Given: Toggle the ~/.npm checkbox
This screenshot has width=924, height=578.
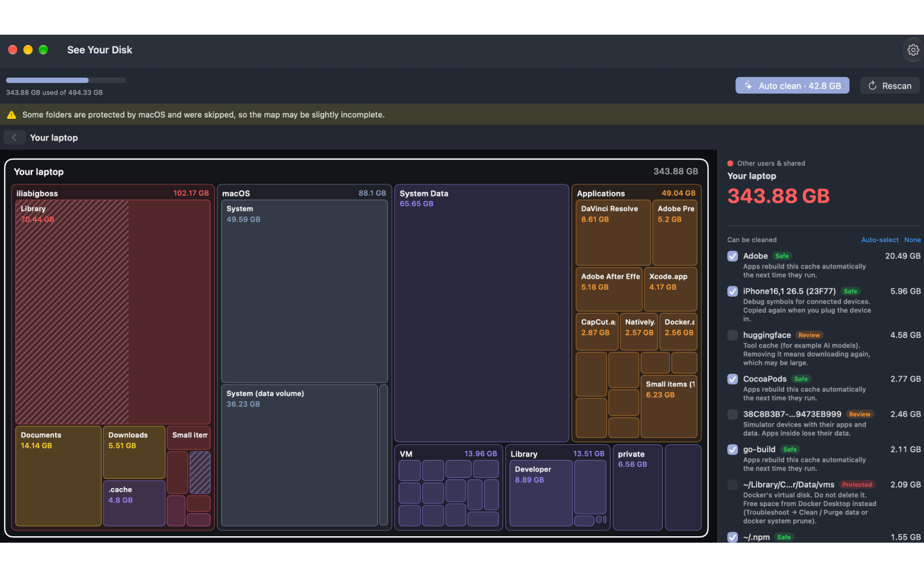Looking at the screenshot, I should click(x=732, y=537).
